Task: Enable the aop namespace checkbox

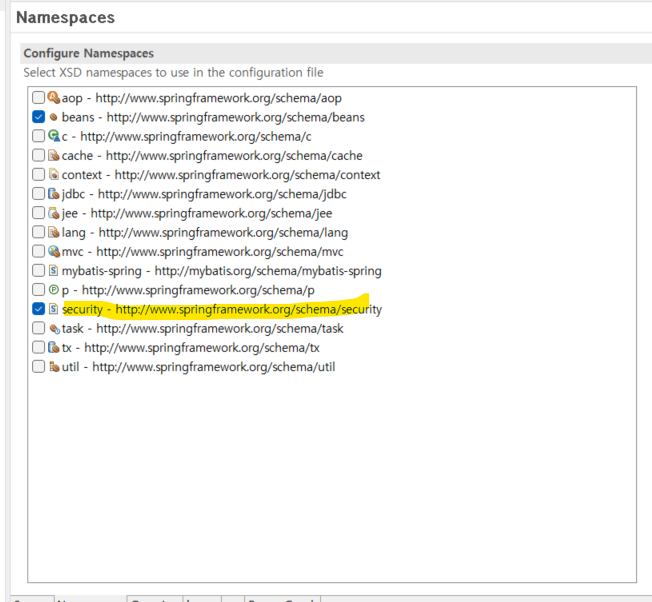Action: (38, 98)
